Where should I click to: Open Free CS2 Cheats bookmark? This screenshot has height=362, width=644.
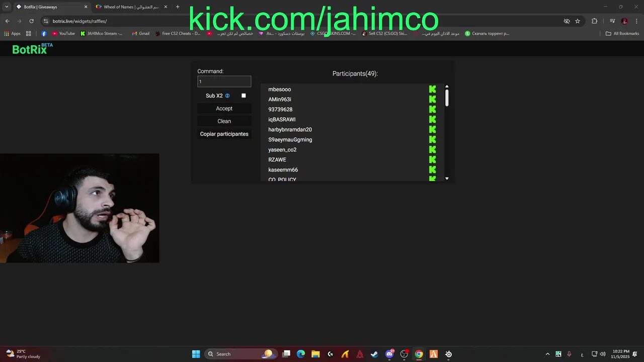(x=178, y=34)
